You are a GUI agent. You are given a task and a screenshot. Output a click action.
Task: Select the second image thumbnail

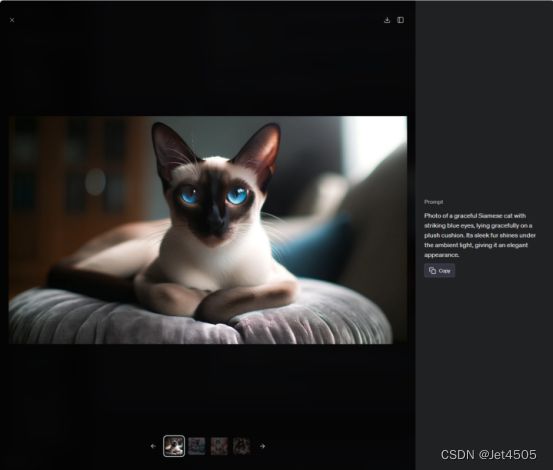click(197, 446)
